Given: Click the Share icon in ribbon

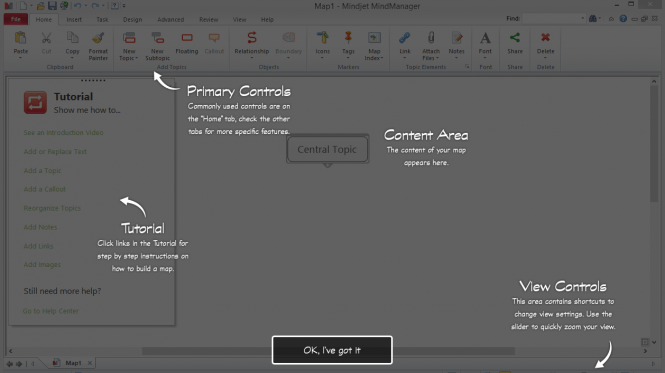Looking at the screenshot, I should [x=515, y=38].
